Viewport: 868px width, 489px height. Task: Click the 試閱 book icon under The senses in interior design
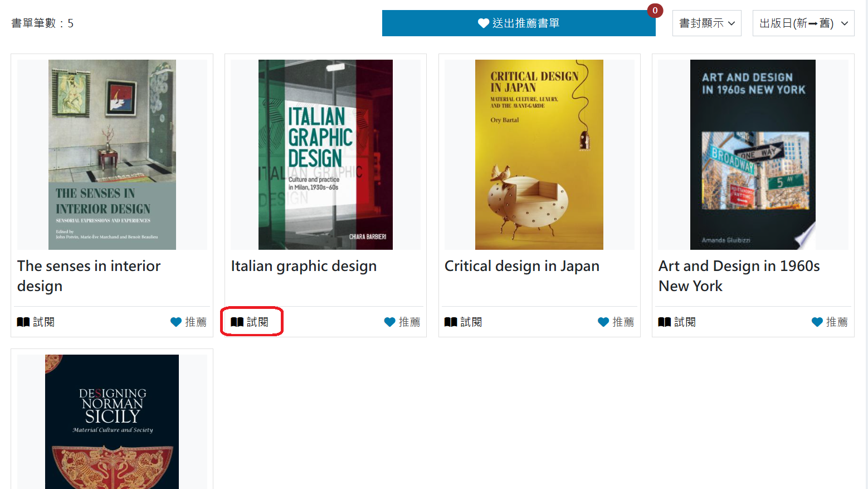click(23, 322)
